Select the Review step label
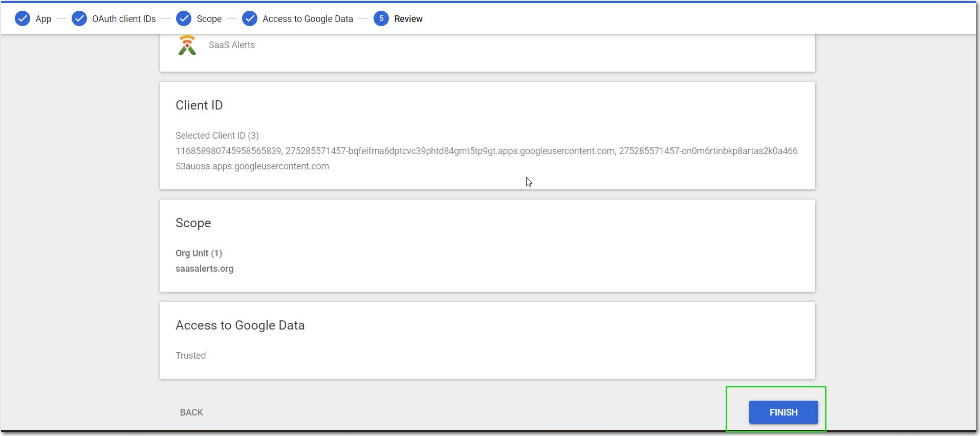Image resolution: width=980 pixels, height=436 pixels. [408, 19]
